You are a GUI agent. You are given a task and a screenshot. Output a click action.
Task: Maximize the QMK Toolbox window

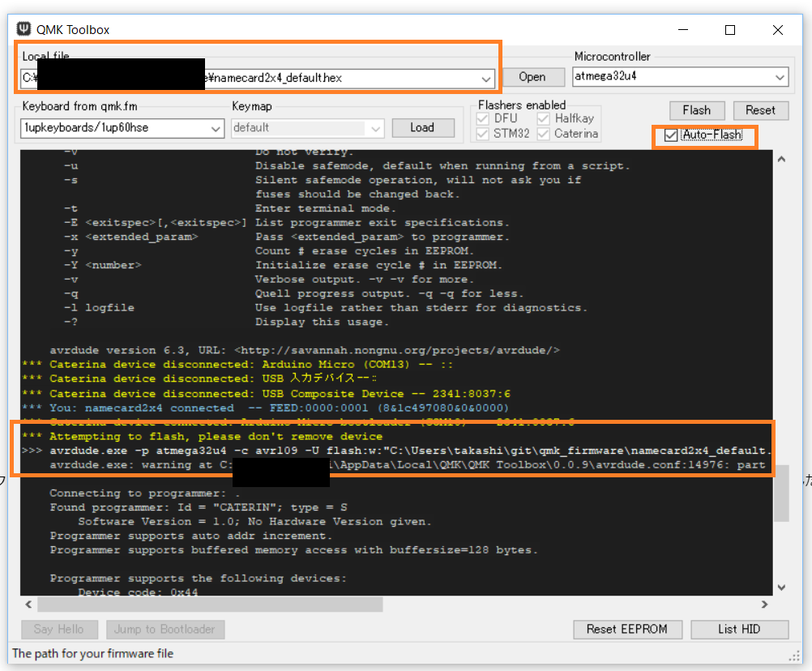(x=730, y=29)
